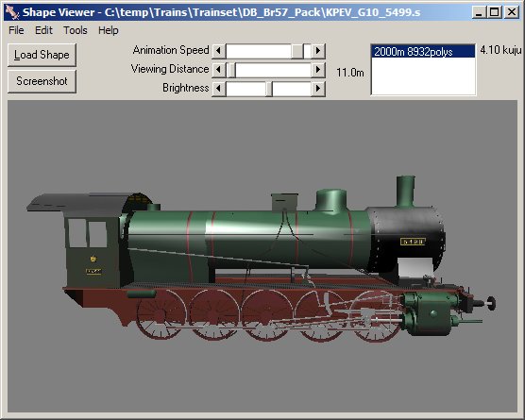The width and height of the screenshot is (525, 420).
Task: Click the Brightness right arrow
Action: pos(318,89)
